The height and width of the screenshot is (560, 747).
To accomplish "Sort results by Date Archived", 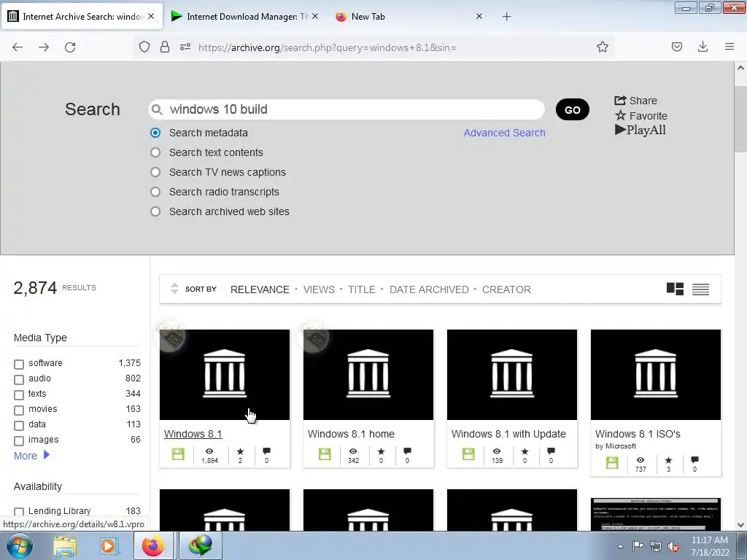I will click(429, 289).
